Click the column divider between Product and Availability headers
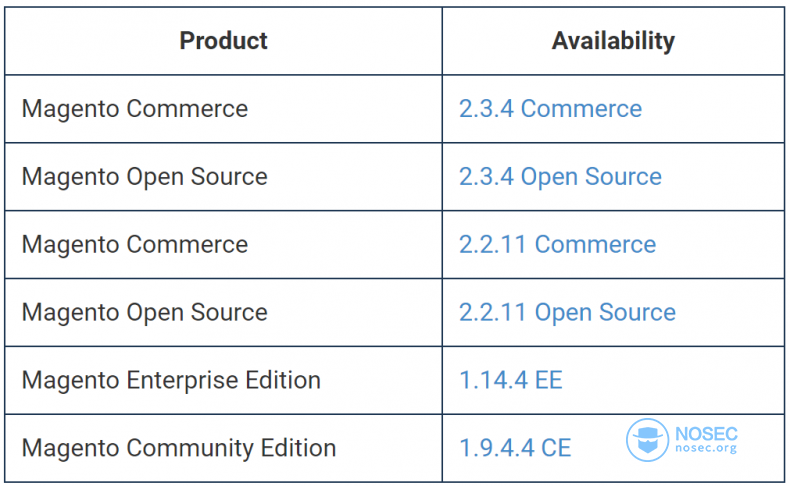790x486 pixels. point(442,41)
